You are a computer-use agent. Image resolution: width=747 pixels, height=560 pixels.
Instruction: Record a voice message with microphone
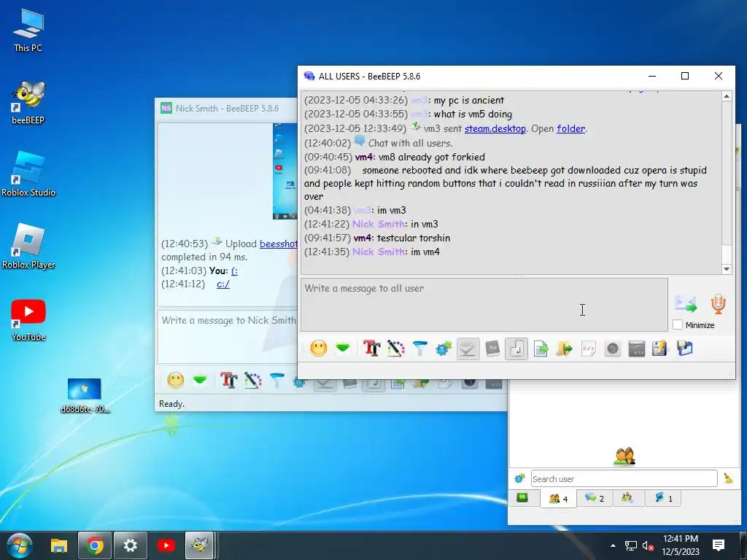point(719,304)
